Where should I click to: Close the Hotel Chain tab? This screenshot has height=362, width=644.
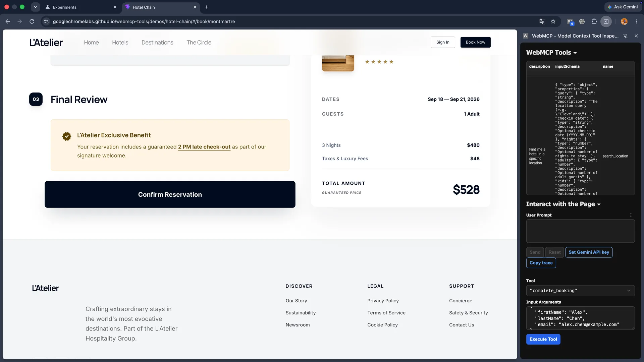195,7
